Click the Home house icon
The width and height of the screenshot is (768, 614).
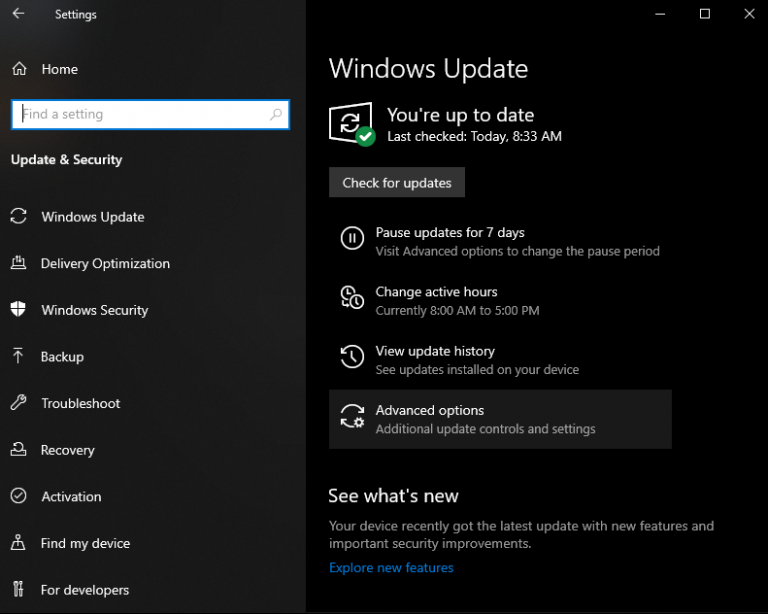[19, 69]
